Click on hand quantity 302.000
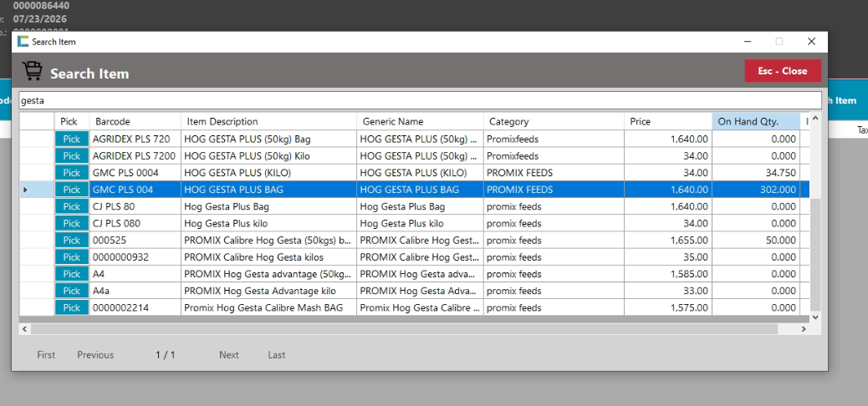This screenshot has height=406, width=868. [x=756, y=190]
